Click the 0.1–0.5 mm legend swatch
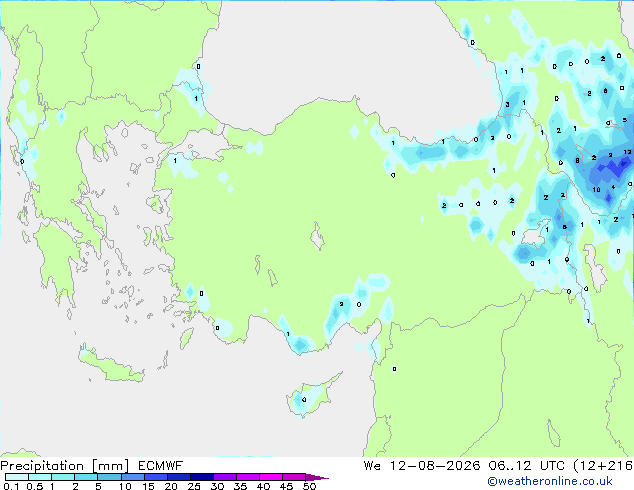Screen dimensions: 634x490 [17, 477]
